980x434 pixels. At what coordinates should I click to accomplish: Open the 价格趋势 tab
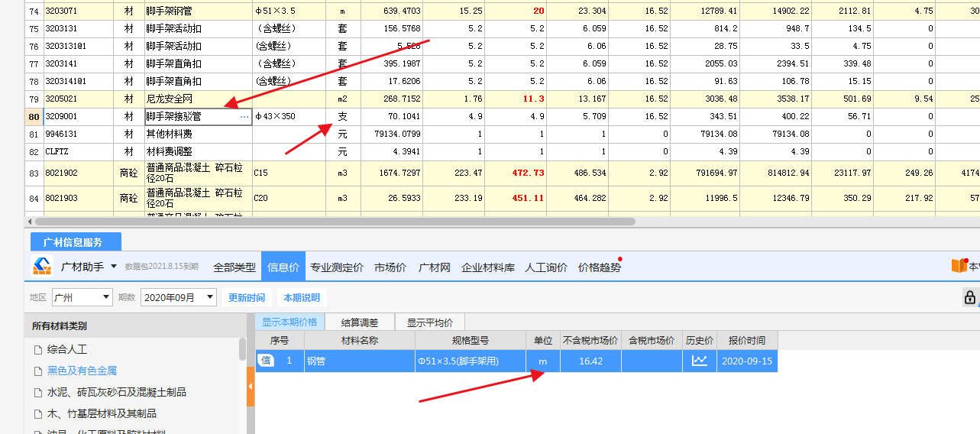tap(600, 267)
